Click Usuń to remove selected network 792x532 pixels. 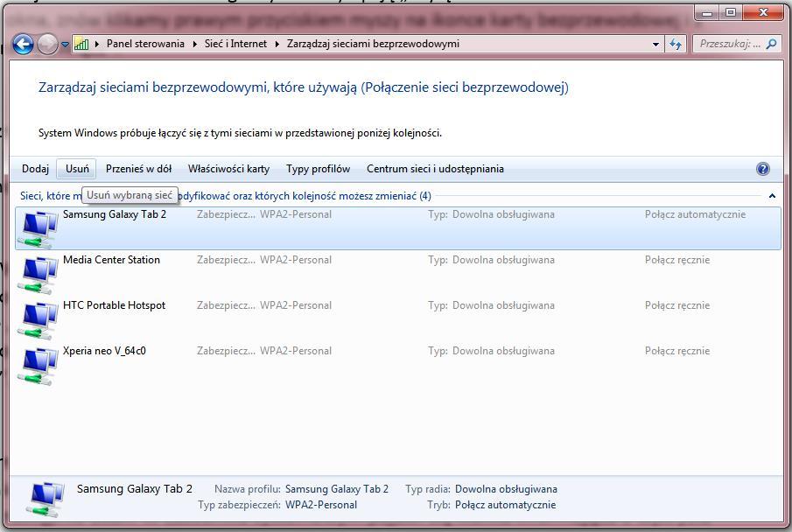[77, 169]
